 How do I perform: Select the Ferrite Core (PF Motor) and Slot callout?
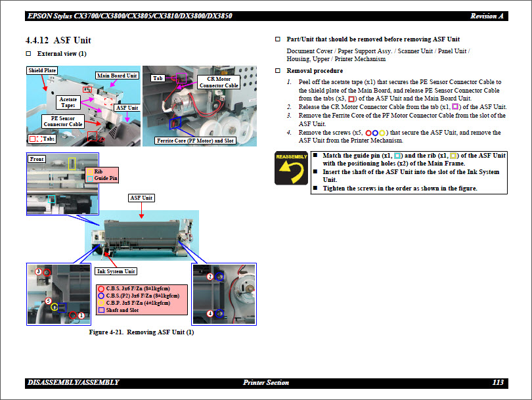click(196, 139)
